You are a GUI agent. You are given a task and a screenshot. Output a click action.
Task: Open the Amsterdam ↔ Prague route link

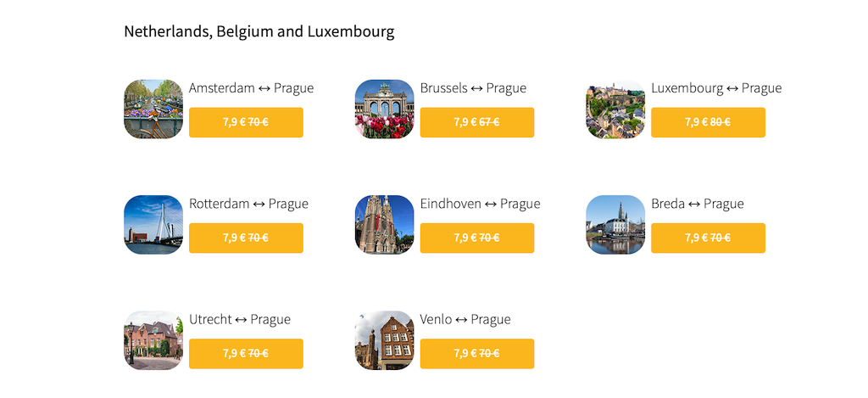251,88
